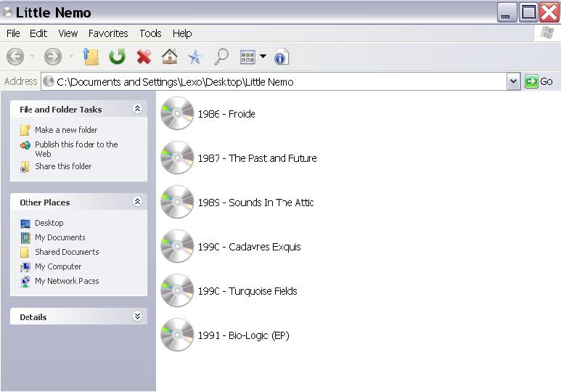
Task: Select the 1987 - The Past and Future disc icon
Action: coord(177,158)
